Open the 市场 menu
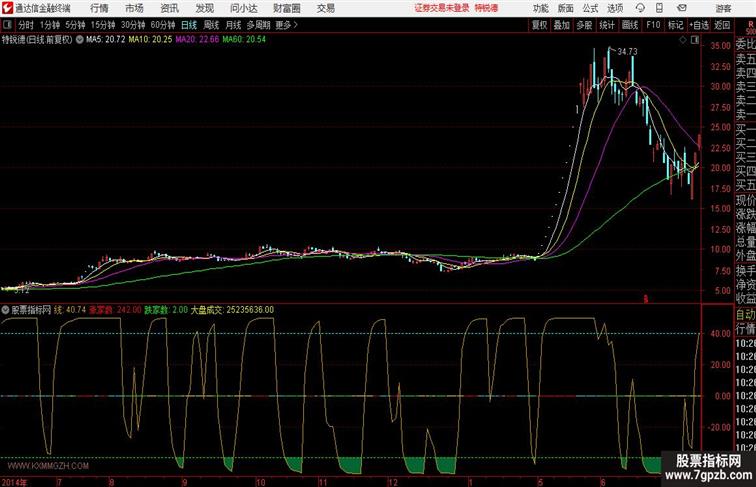This screenshot has height=487, width=756. (135, 8)
